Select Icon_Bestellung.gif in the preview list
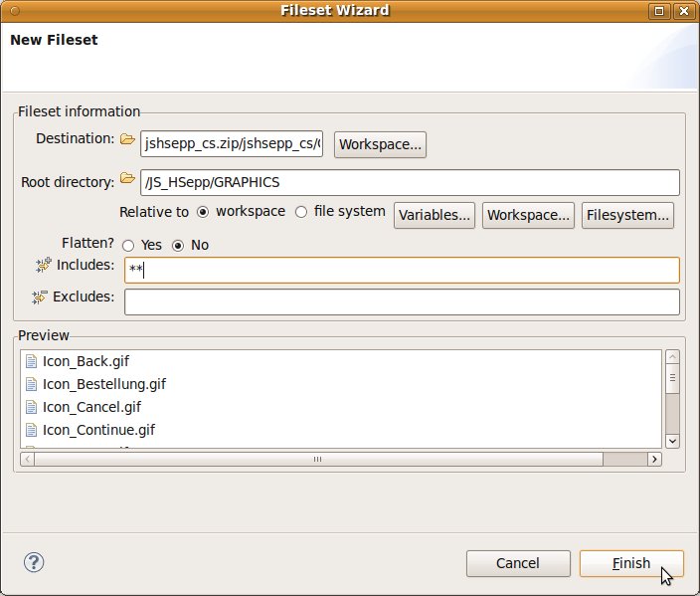 103,384
